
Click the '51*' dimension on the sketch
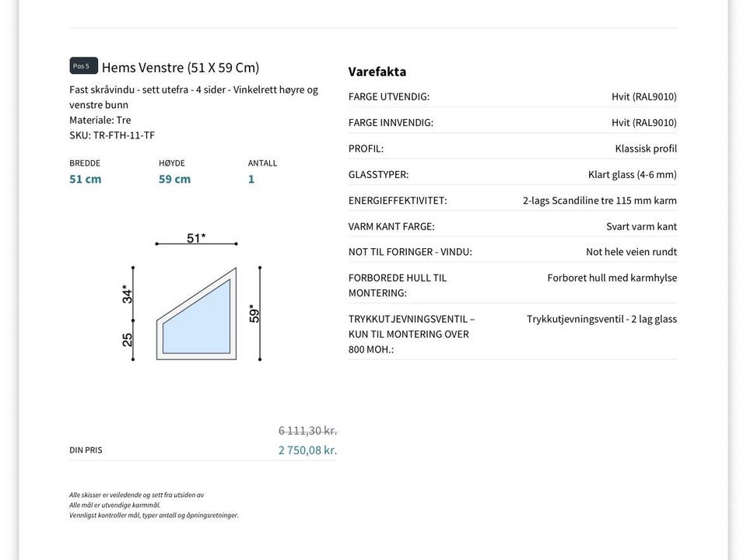(x=196, y=238)
